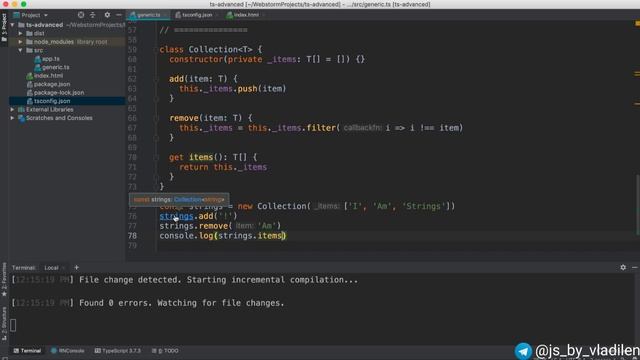Toggle the Project side tool window strip button
The image size is (640, 360).
point(4,27)
